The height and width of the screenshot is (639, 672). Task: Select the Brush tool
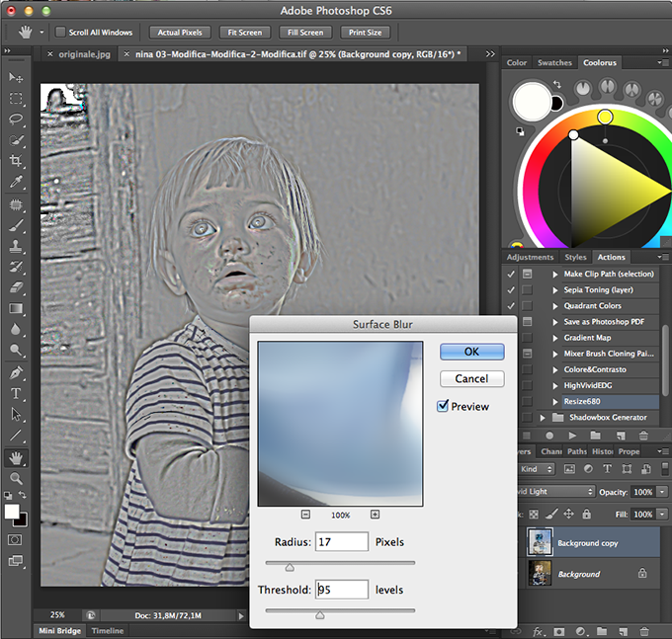16,225
